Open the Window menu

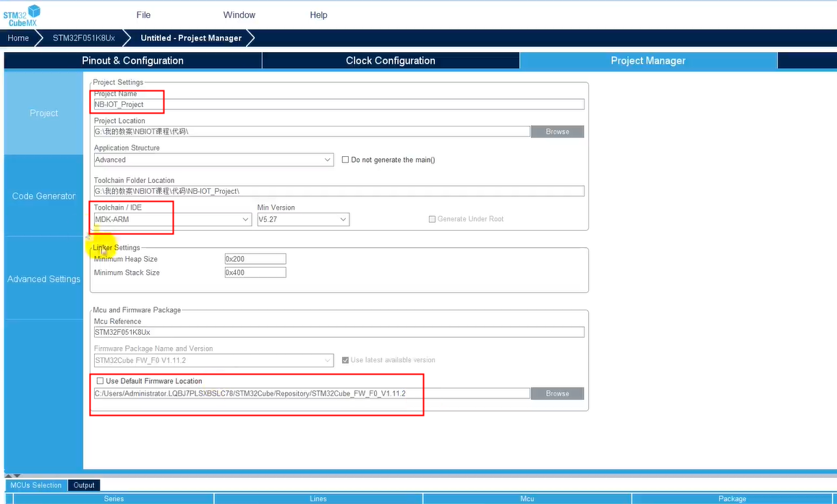click(x=239, y=15)
